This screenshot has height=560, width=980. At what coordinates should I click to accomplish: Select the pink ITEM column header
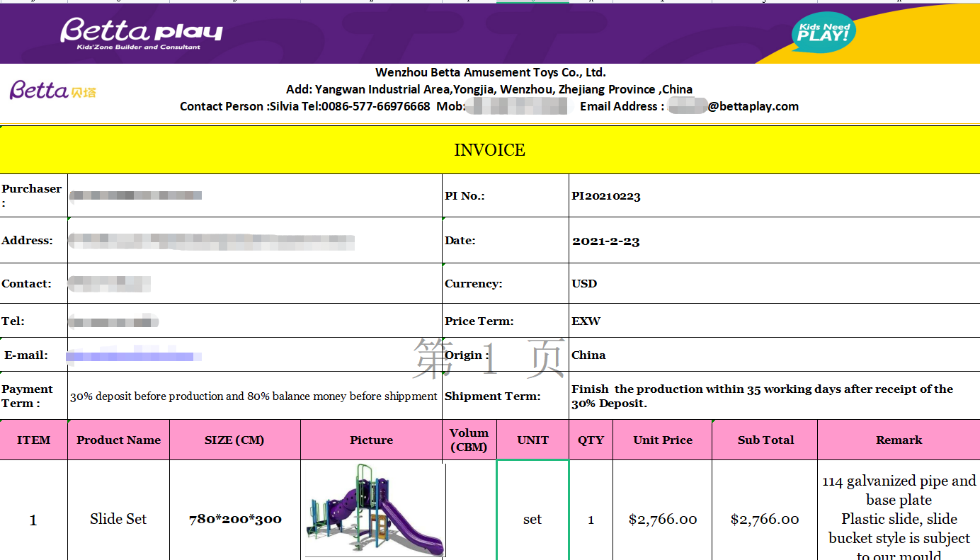pyautogui.click(x=33, y=440)
